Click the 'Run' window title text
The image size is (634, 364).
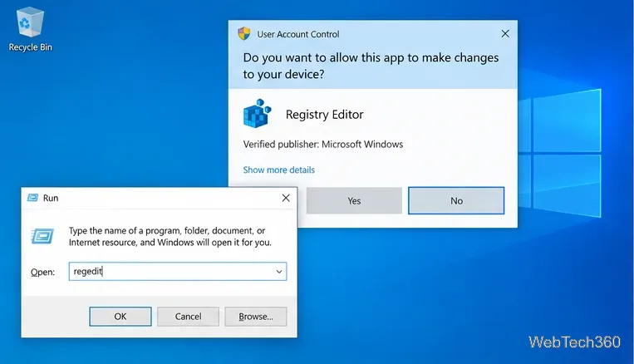[51, 198]
